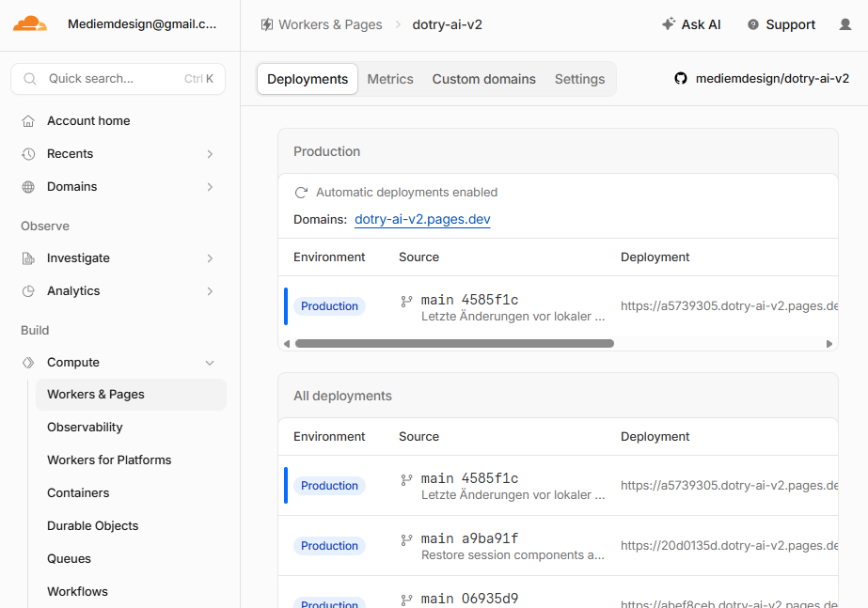Screen dimensions: 868x608
Task: Click the horizontal scrollbar thumb in Production table
Action: coord(454,344)
